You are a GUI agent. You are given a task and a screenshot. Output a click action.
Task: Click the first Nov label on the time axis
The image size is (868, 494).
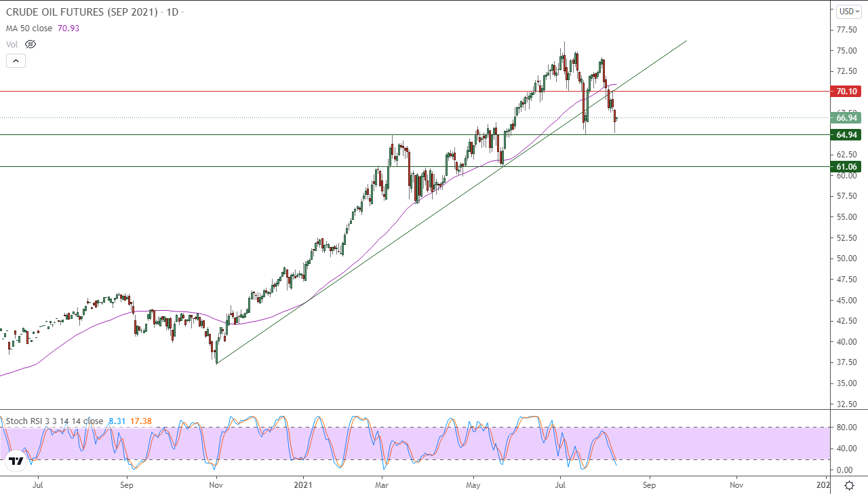click(216, 486)
